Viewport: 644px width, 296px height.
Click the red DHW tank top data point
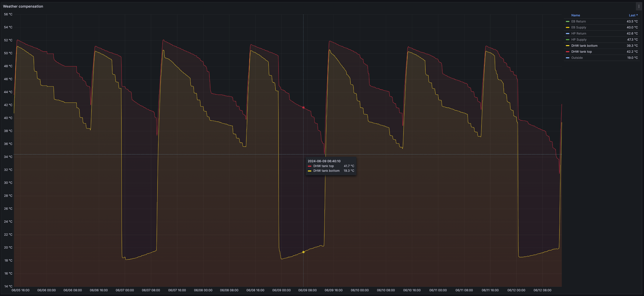pyautogui.click(x=303, y=108)
